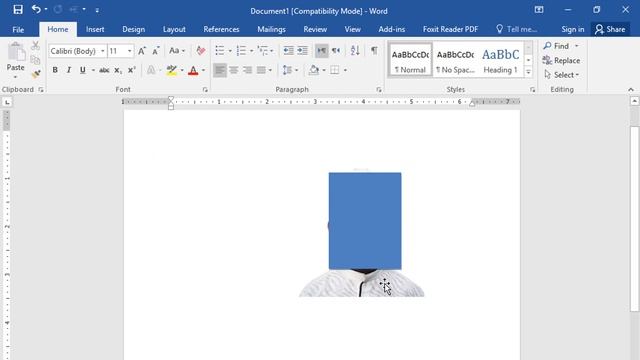The height and width of the screenshot is (360, 640).
Task: Toggle italic formatting
Action: [69, 70]
